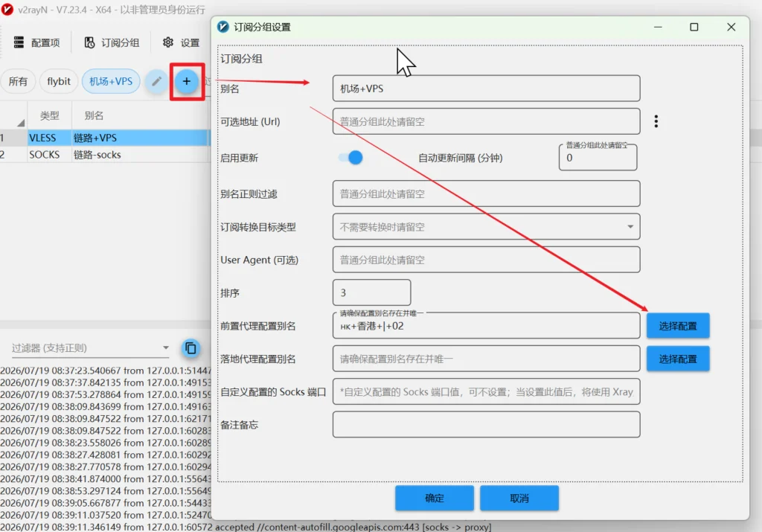Click the User Agent (可选) field
762x532 pixels.
pos(486,260)
